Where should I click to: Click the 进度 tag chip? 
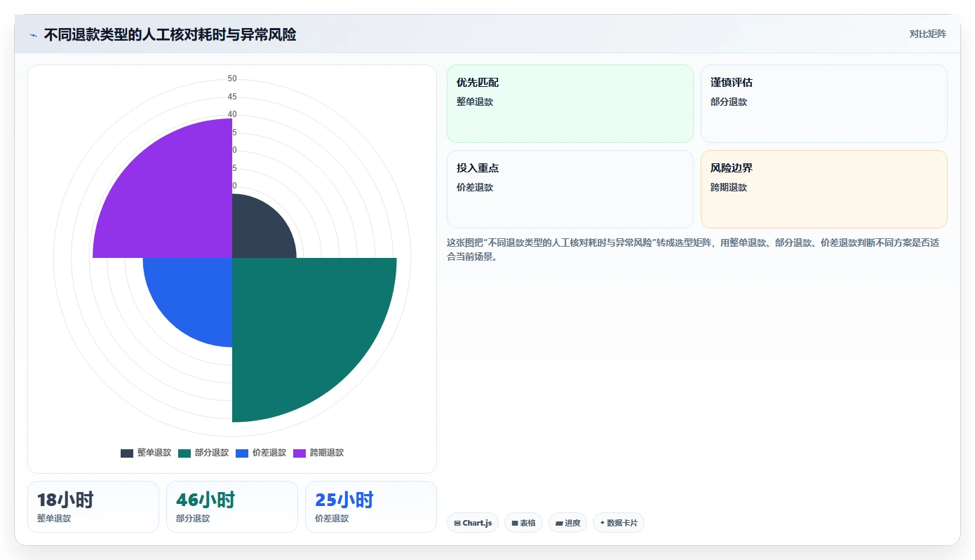567,523
